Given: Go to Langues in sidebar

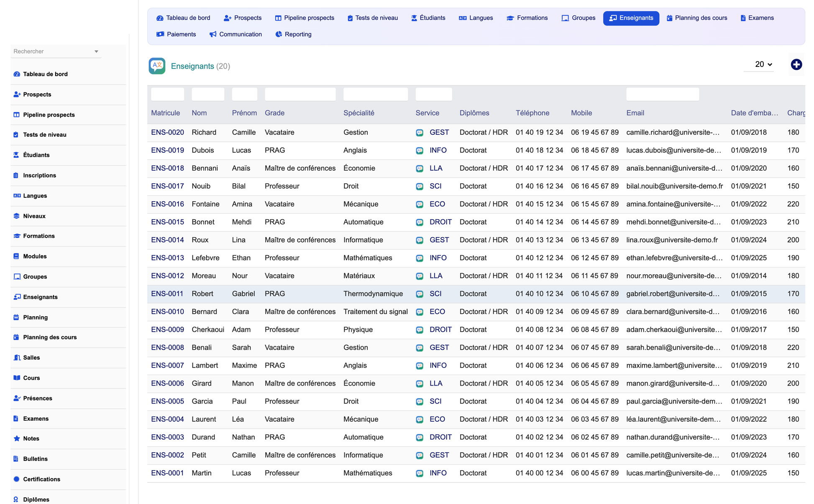Looking at the screenshot, I should click(68, 196).
